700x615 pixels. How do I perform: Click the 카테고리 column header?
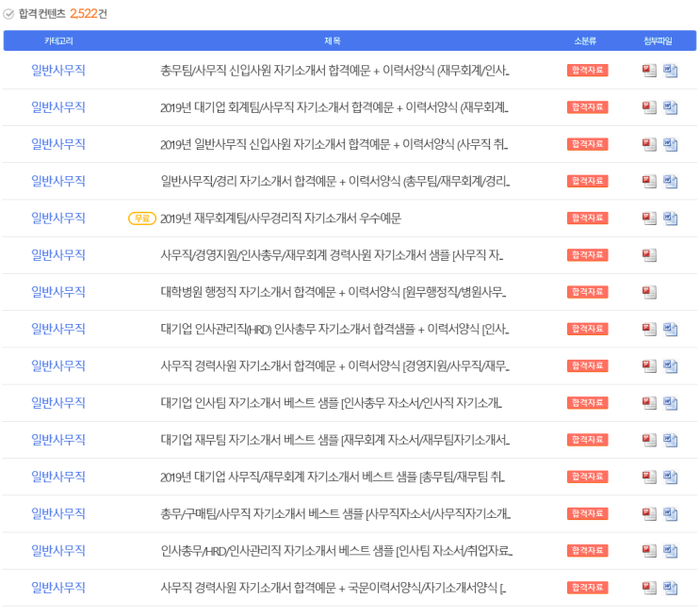[x=58, y=41]
